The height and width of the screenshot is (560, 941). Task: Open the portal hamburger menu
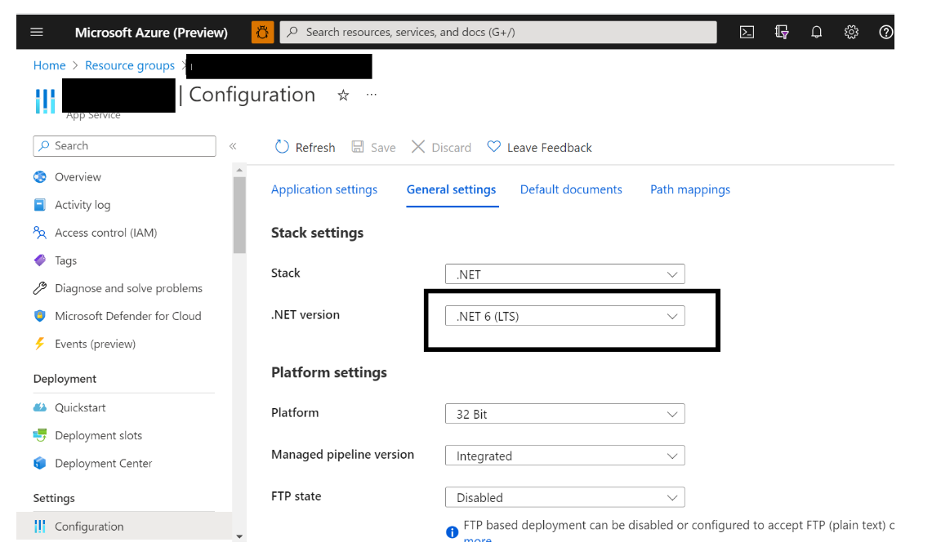coord(36,32)
